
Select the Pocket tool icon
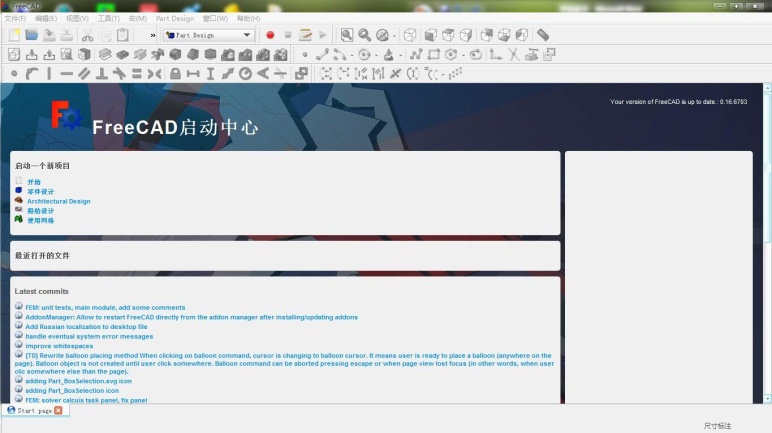(x=123, y=54)
